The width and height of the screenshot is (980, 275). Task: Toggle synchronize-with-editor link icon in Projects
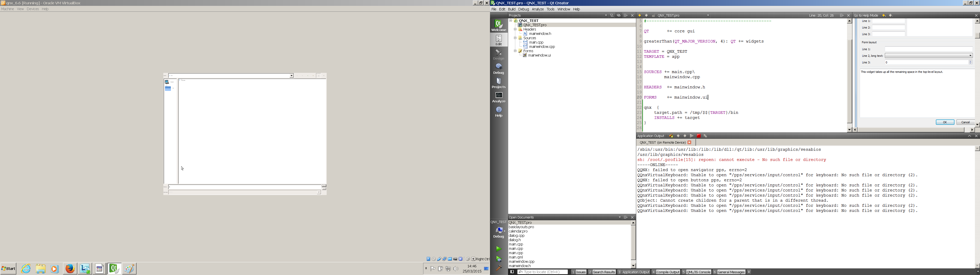[x=619, y=16]
